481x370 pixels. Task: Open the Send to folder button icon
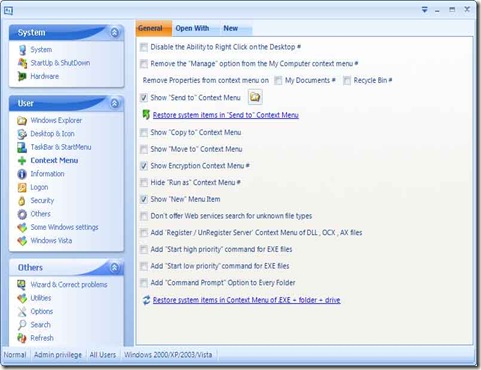tap(255, 97)
